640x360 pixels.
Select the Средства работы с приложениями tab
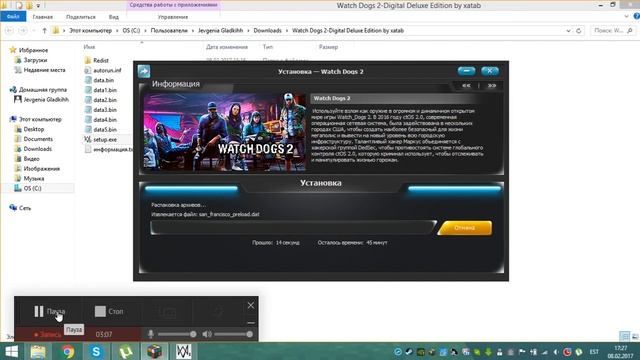[x=173, y=5]
